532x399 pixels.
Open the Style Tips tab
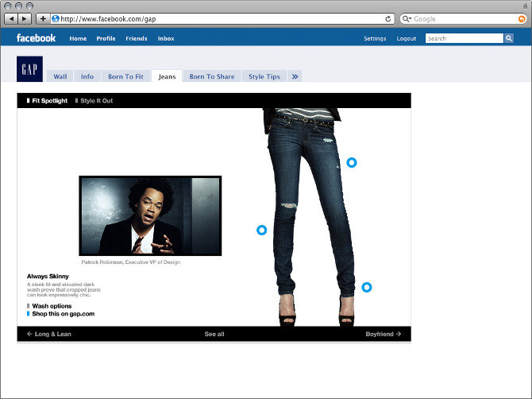tap(264, 76)
